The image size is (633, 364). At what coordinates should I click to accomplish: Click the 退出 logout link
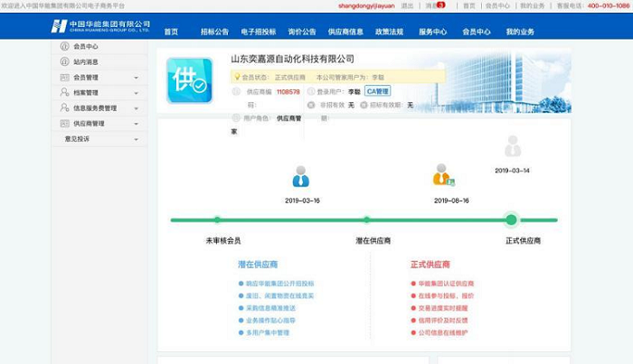(x=407, y=5)
